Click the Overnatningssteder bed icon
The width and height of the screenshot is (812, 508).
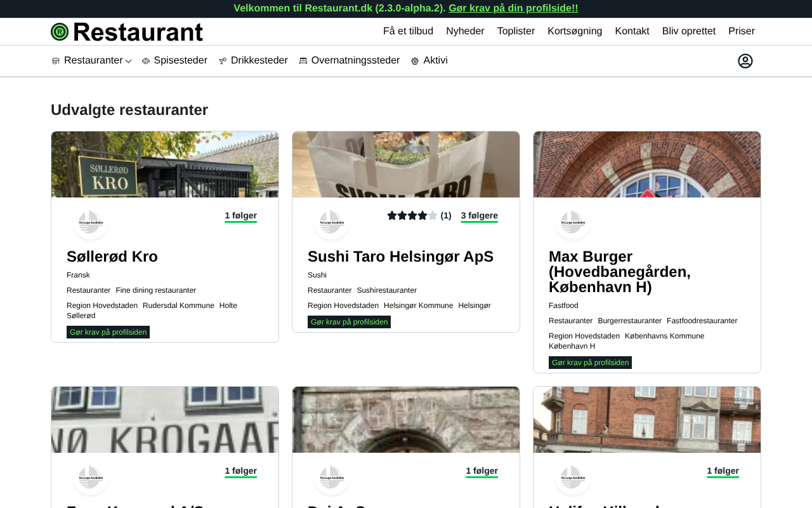click(303, 61)
